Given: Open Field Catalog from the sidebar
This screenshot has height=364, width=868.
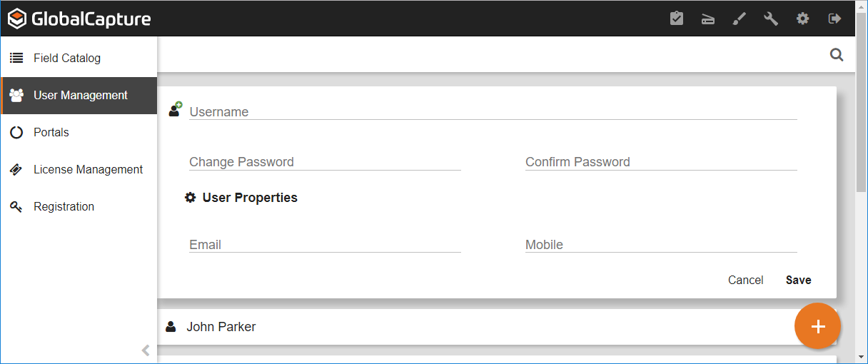Looking at the screenshot, I should tap(67, 58).
